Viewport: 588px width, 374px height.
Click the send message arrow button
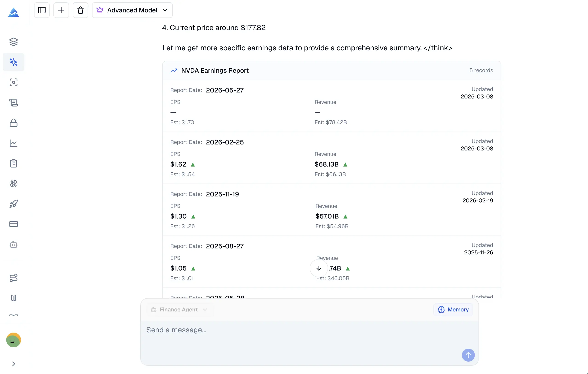[468, 355]
